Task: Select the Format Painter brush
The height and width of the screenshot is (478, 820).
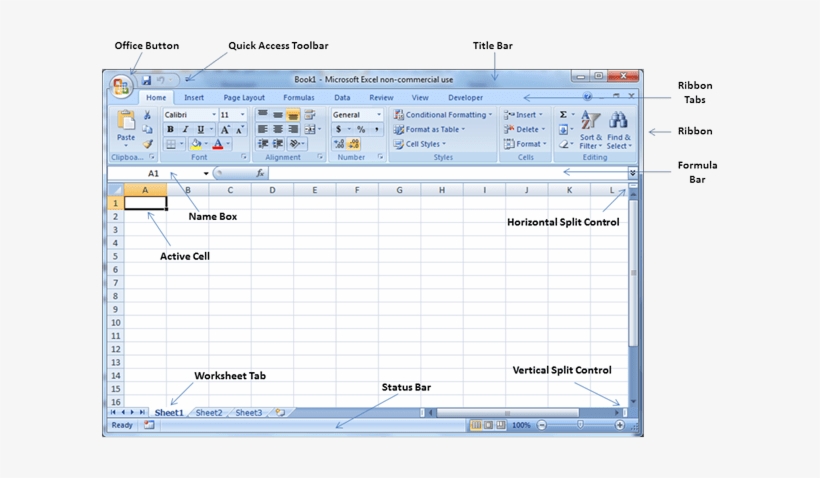Action: coord(147,144)
